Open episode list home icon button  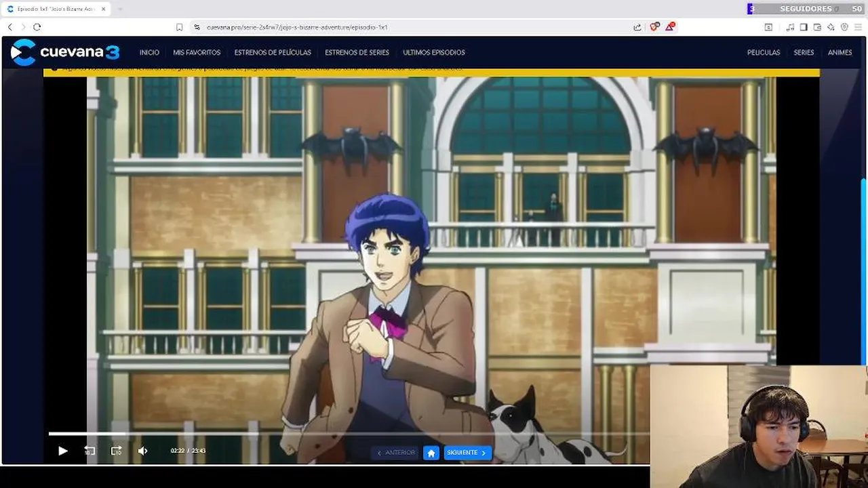(x=431, y=453)
